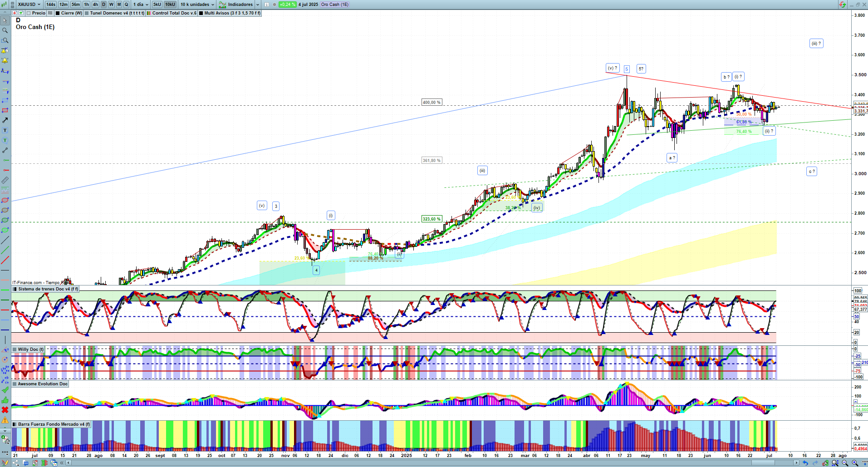Switch to the 4h timeframe
Viewport: 868px width, 467px height.
[95, 5]
